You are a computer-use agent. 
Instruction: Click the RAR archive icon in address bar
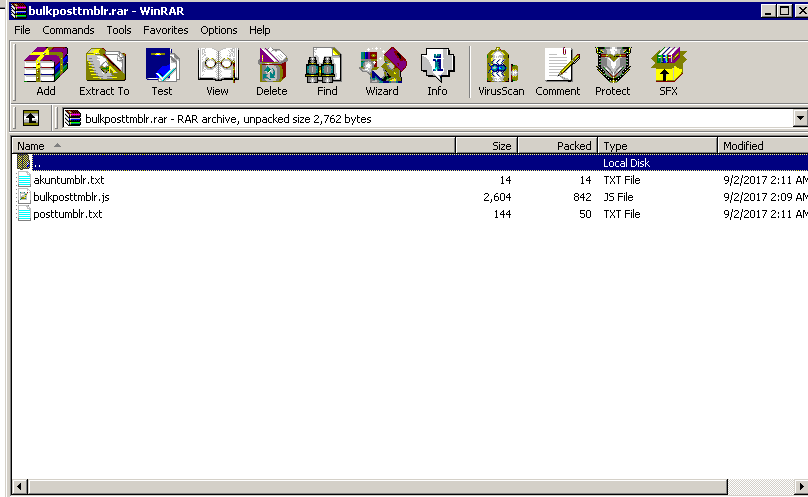coord(73,119)
